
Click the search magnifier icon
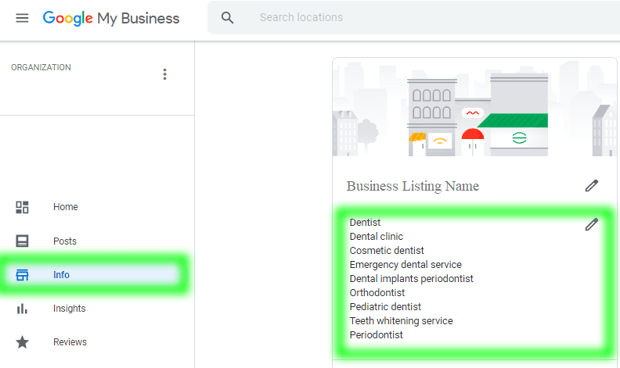point(227,18)
